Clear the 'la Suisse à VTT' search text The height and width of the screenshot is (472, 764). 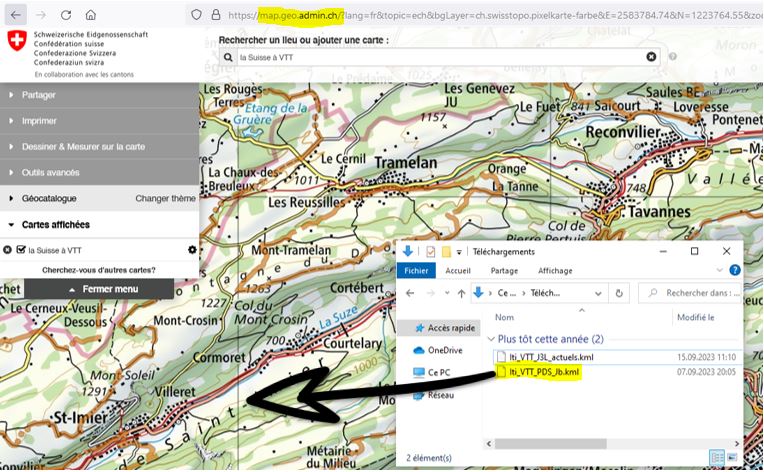(x=651, y=57)
